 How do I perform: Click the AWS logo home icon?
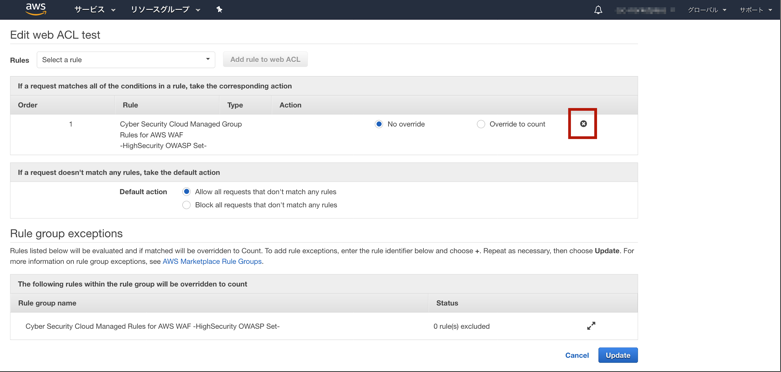36,9
